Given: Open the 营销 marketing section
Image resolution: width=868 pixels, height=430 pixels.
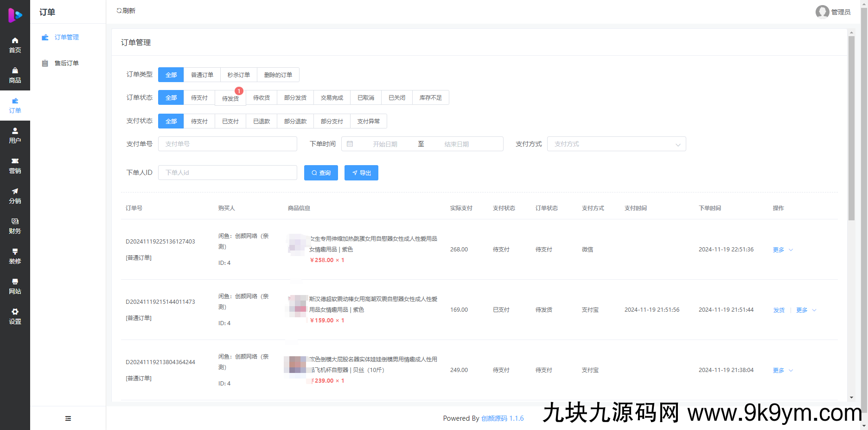Looking at the screenshot, I should [x=15, y=165].
